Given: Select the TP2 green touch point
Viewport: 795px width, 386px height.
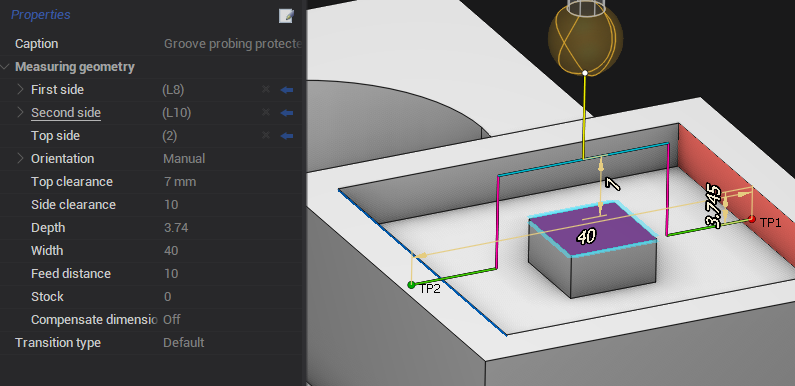Looking at the screenshot, I should coord(411,285).
